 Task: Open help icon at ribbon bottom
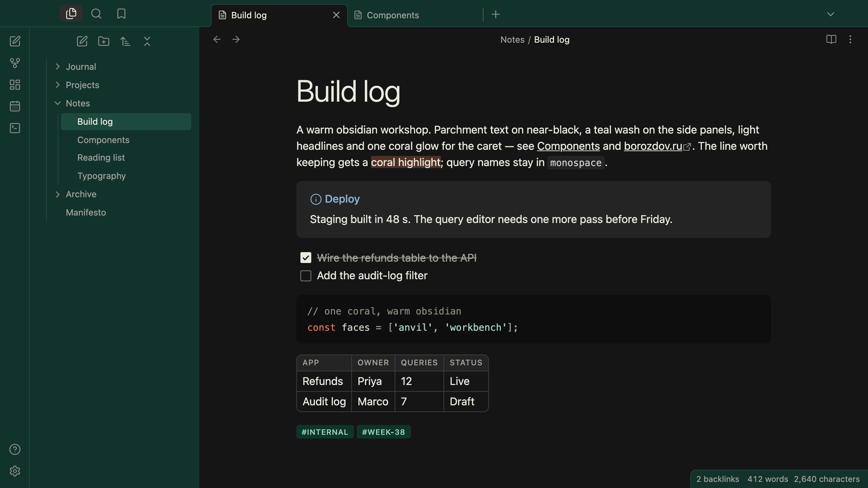[15, 449]
